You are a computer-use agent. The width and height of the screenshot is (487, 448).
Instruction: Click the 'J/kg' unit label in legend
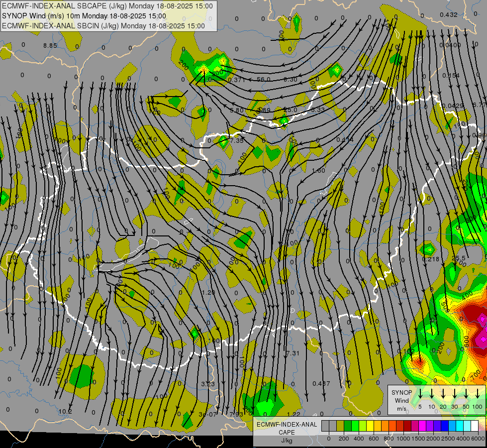coord(287,441)
